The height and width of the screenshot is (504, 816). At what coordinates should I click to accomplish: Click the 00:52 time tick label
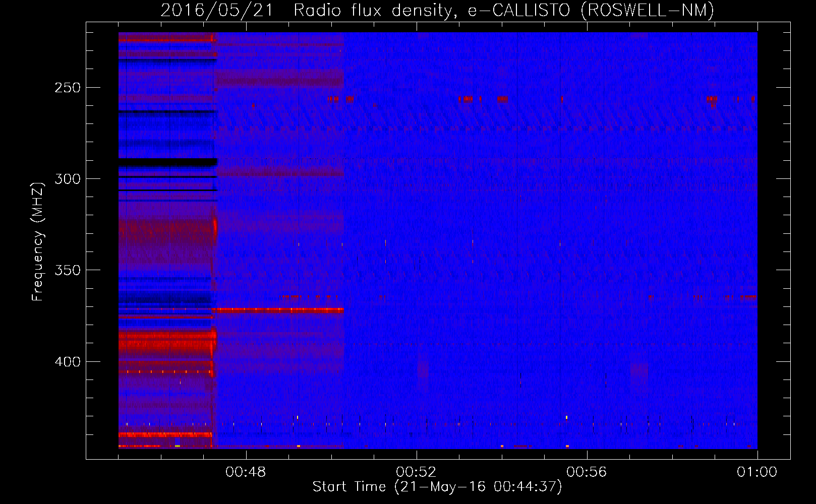coord(417,472)
